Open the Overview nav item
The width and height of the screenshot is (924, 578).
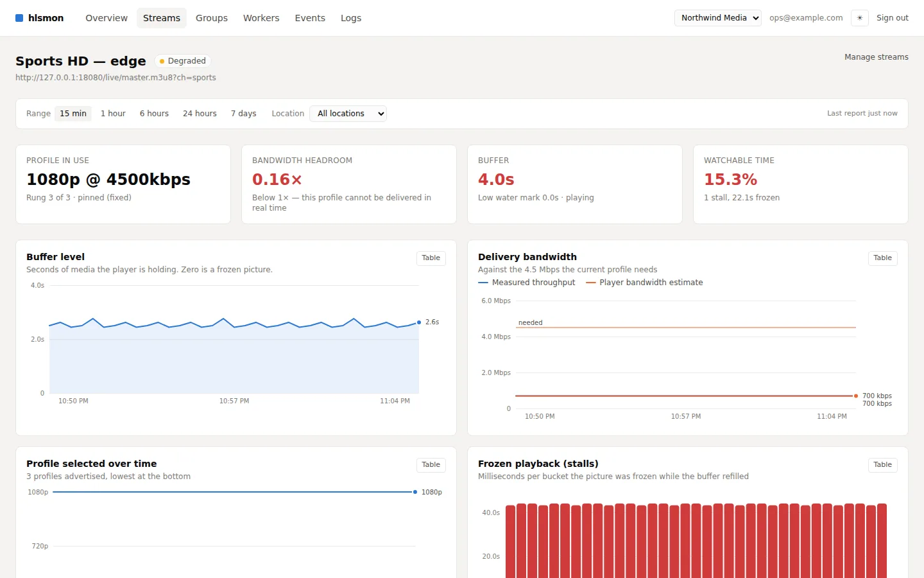(107, 18)
